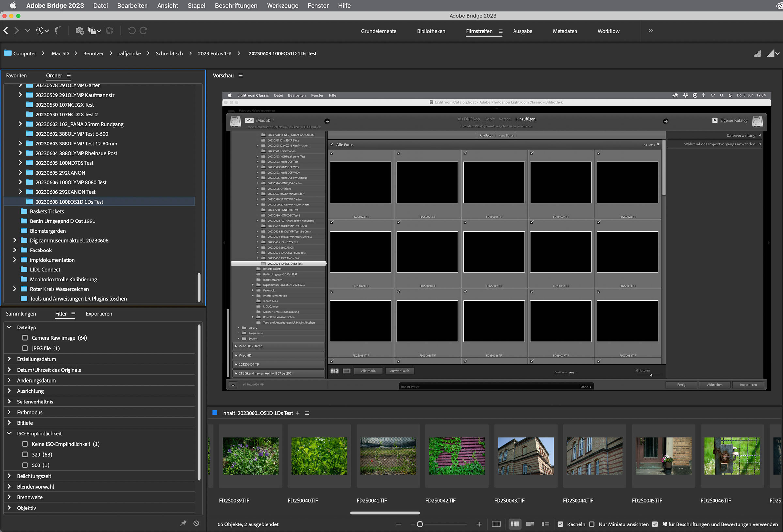Expand the Brennweite filter section
The width and height of the screenshot is (783, 532).
click(9, 497)
